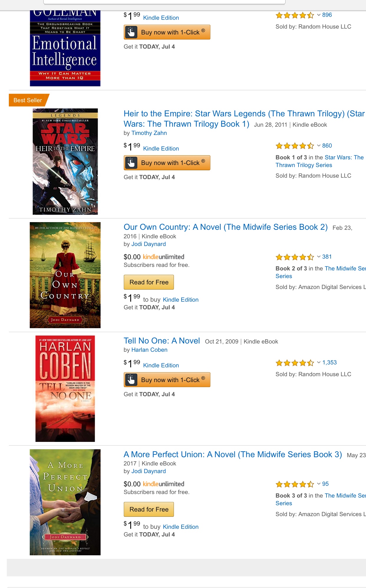Click the star rating for Our Own Country
The height and width of the screenshot is (588, 366).
click(295, 257)
